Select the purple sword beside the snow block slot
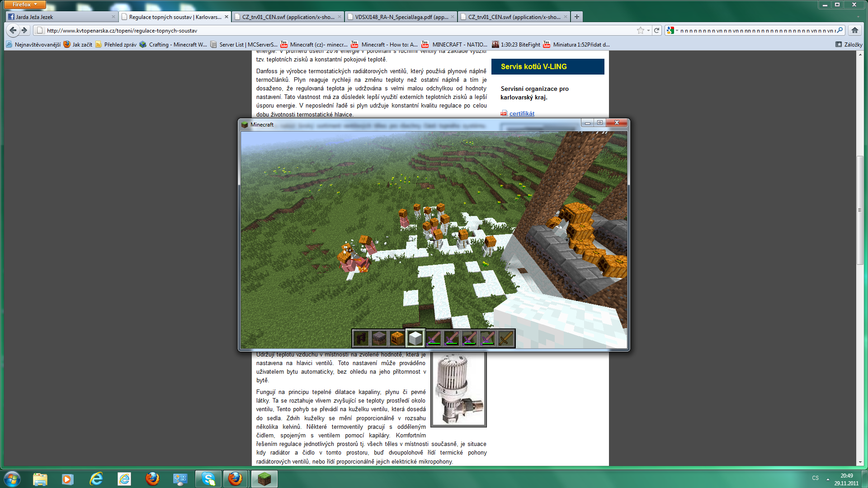 (x=434, y=338)
